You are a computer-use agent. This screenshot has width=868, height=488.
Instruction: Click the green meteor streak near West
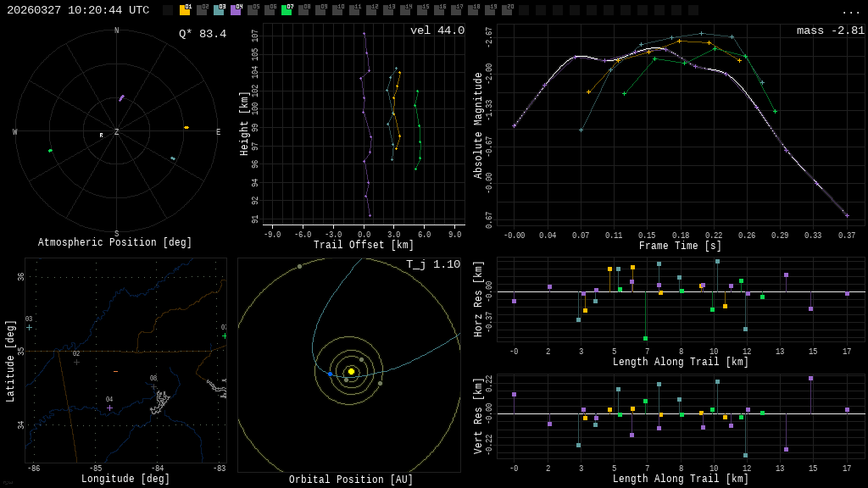[50, 151]
